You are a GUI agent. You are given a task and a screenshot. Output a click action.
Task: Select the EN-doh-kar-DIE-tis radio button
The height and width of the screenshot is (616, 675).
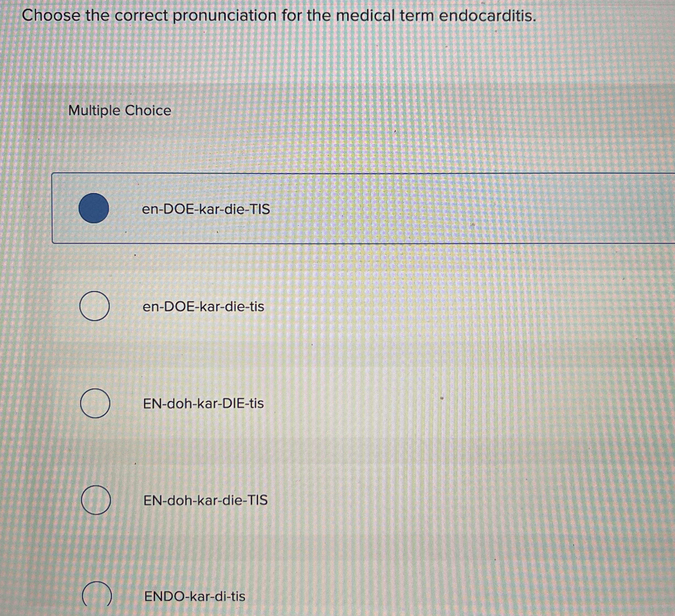95,403
